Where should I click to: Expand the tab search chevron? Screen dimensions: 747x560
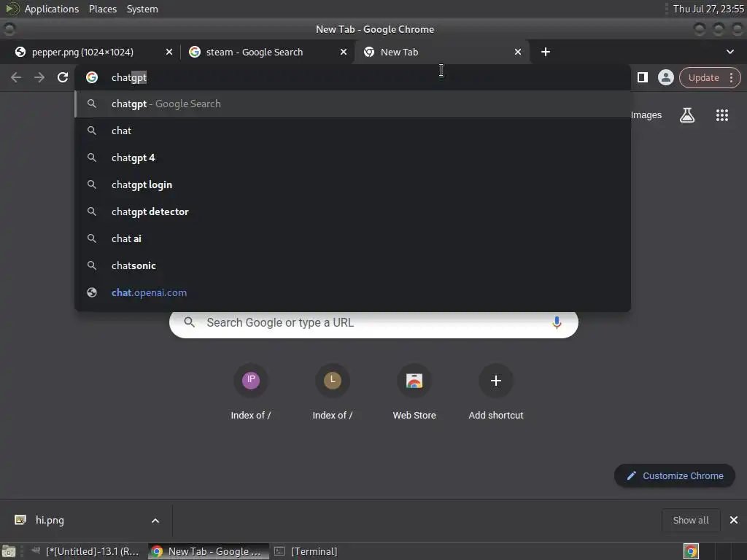729,52
